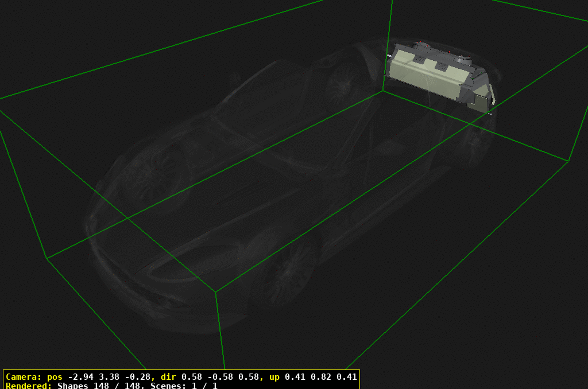Click the yellow "Rendered:" label
This screenshot has height=389, width=588.
pos(28,386)
